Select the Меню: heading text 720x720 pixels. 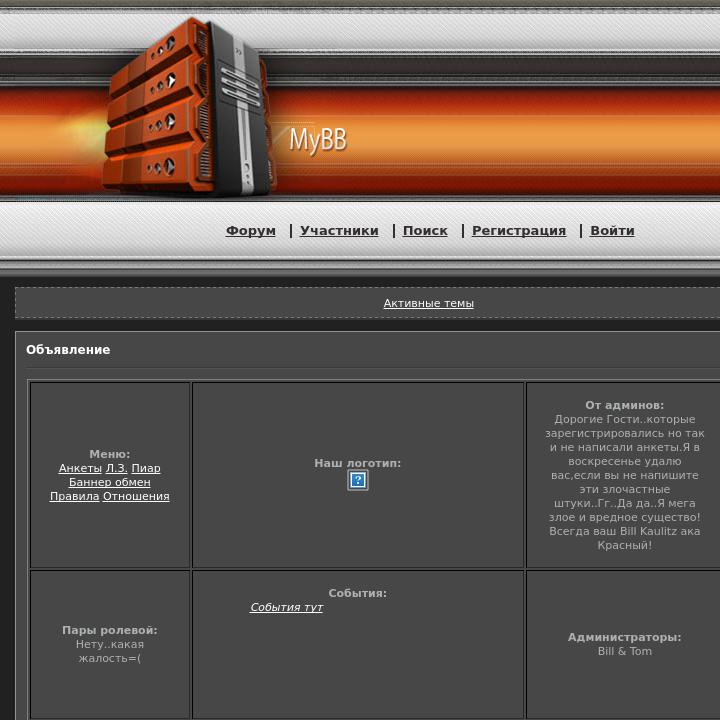click(110, 454)
